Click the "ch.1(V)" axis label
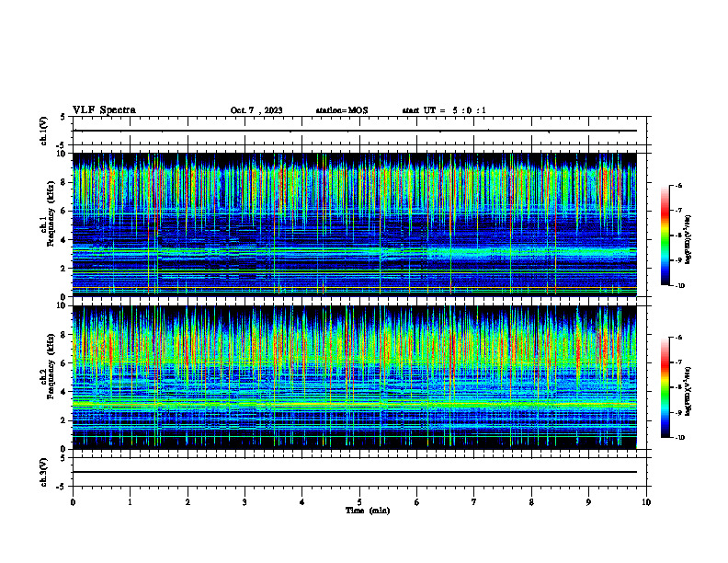The width and height of the screenshot is (728, 563). 43,131
